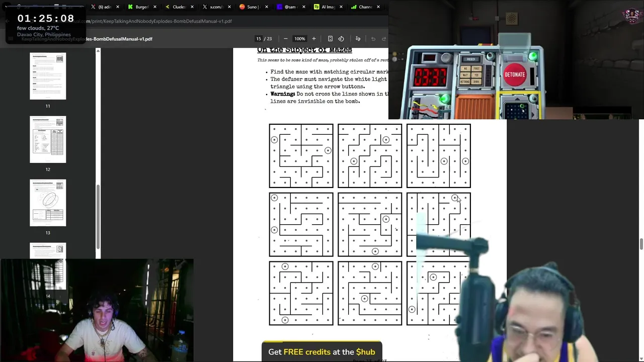
Task: Close the AI Image browser tab
Action: (x=341, y=7)
